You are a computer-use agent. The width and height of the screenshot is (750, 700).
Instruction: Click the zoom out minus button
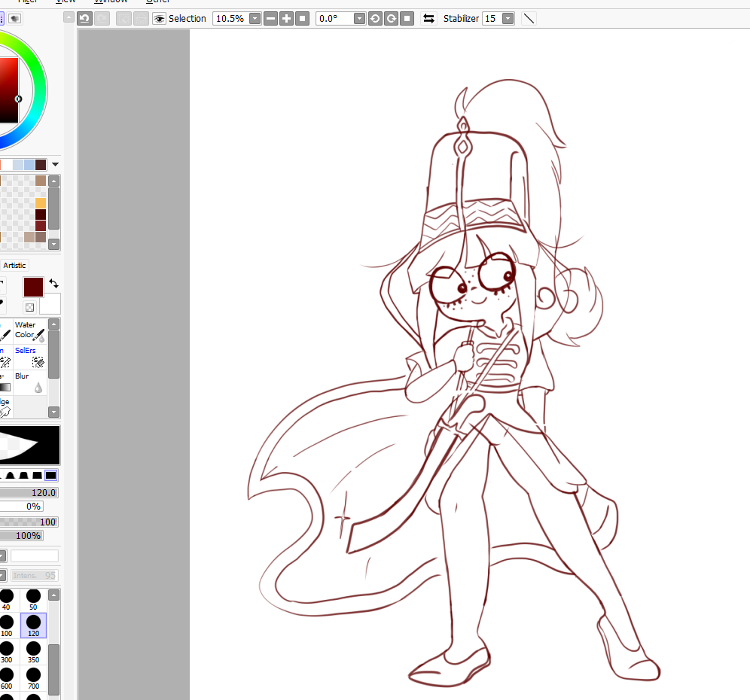point(270,18)
